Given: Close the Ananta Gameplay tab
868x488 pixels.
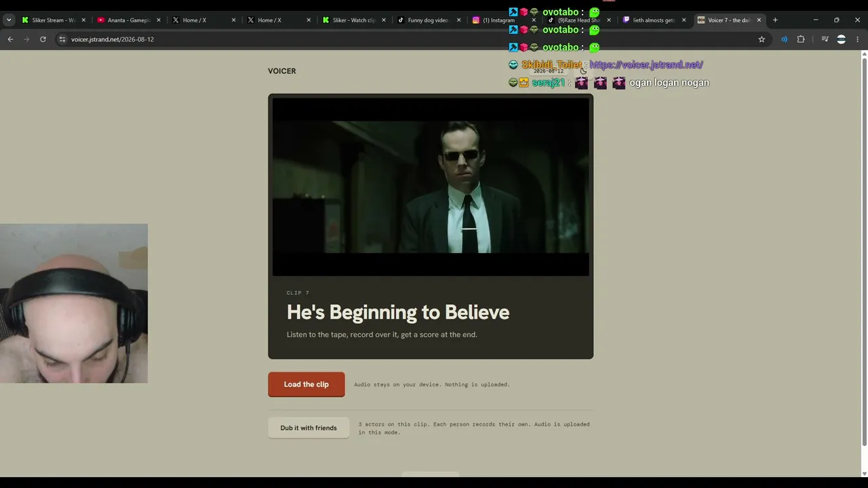Looking at the screenshot, I should tap(159, 20).
